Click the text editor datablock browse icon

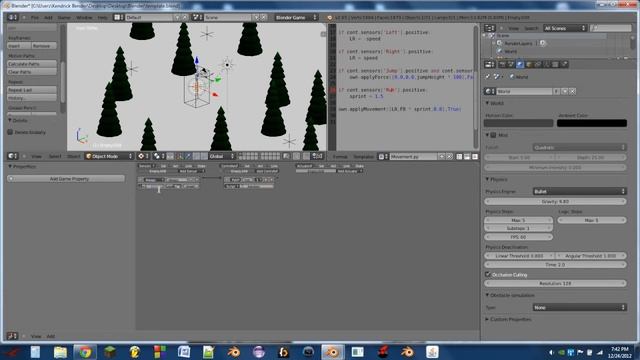(383, 156)
